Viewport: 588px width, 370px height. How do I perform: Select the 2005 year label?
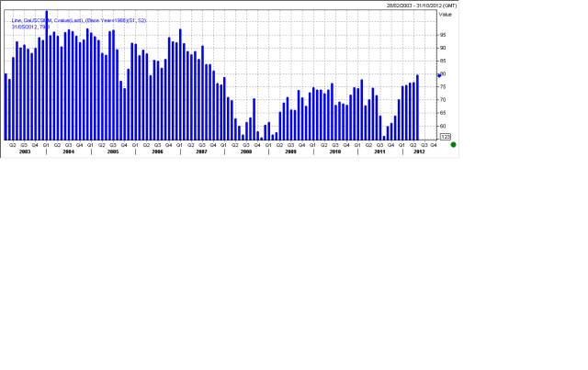pos(112,151)
